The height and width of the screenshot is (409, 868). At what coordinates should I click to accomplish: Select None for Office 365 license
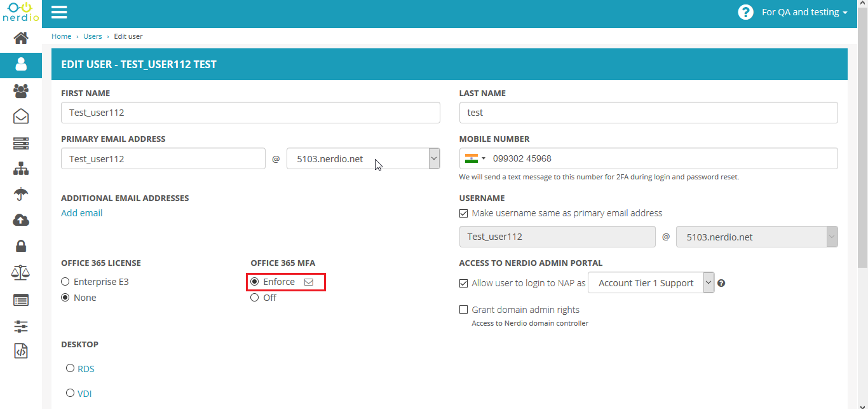click(65, 297)
